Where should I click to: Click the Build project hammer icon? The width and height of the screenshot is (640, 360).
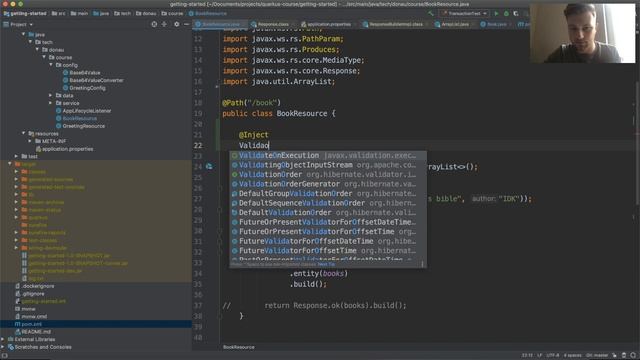[431, 13]
